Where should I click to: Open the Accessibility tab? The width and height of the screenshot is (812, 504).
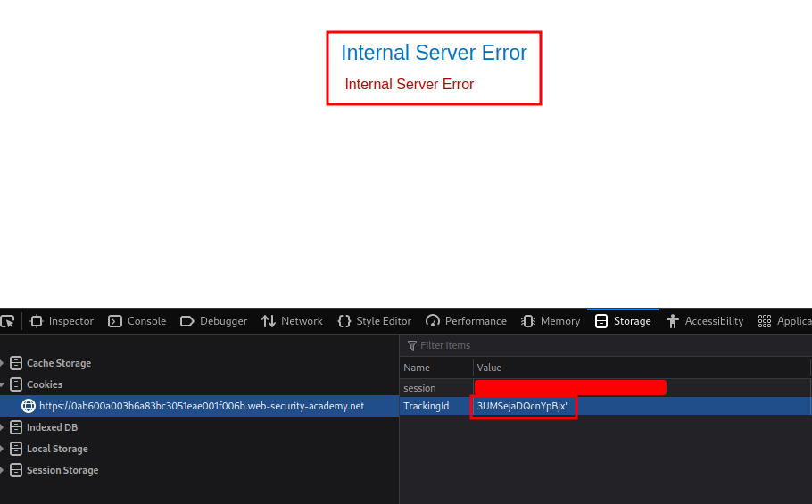point(705,321)
